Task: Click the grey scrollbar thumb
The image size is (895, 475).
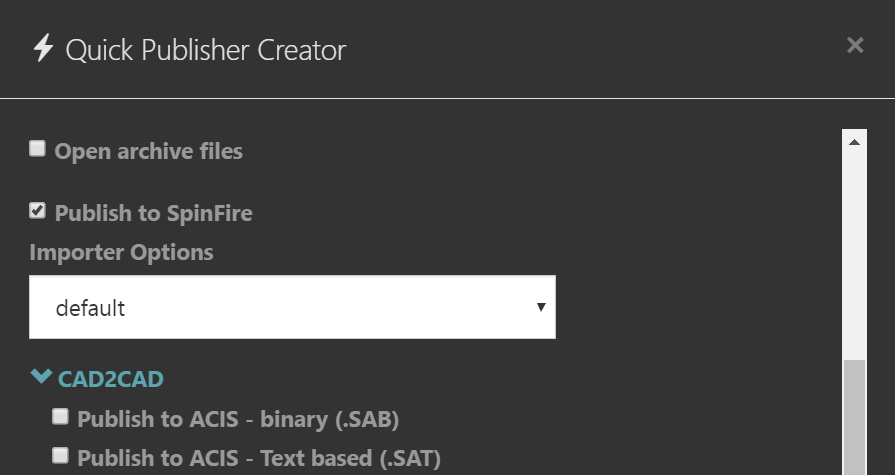Action: [854, 417]
